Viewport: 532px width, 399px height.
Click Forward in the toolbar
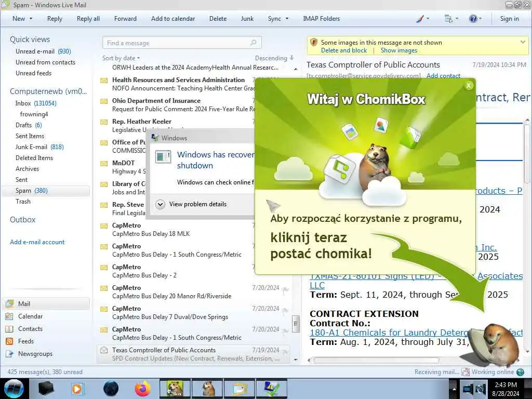[125, 19]
